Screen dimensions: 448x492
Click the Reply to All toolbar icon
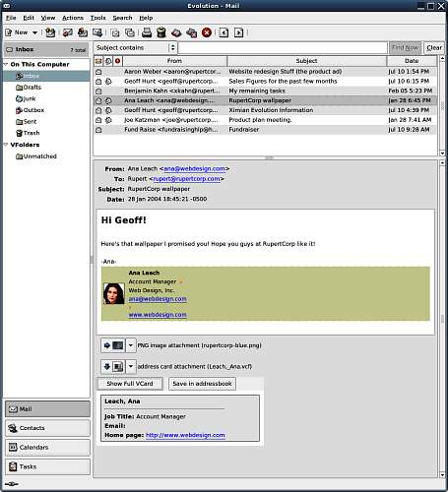[x=83, y=32]
